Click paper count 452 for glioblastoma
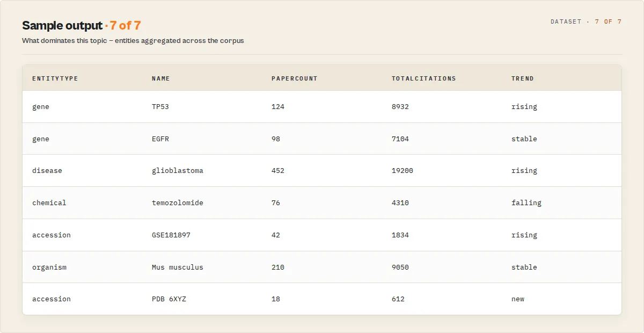Image resolution: width=644 pixels, height=333 pixels. point(278,171)
